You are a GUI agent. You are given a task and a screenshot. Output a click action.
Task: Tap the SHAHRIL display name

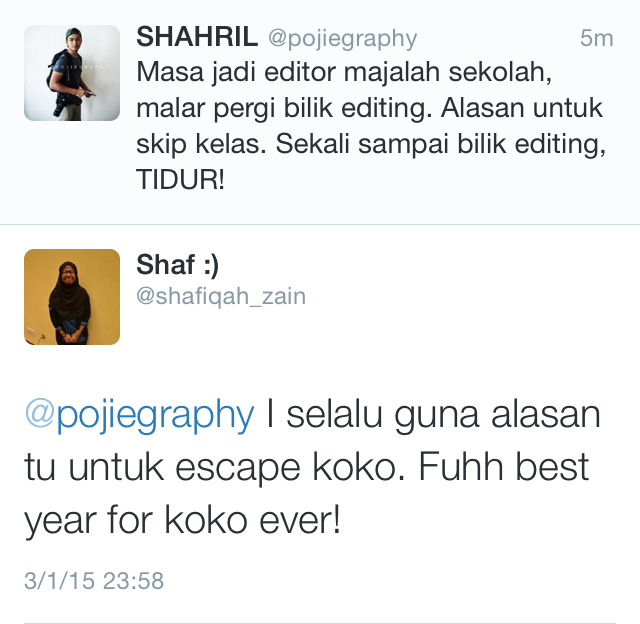[197, 37]
